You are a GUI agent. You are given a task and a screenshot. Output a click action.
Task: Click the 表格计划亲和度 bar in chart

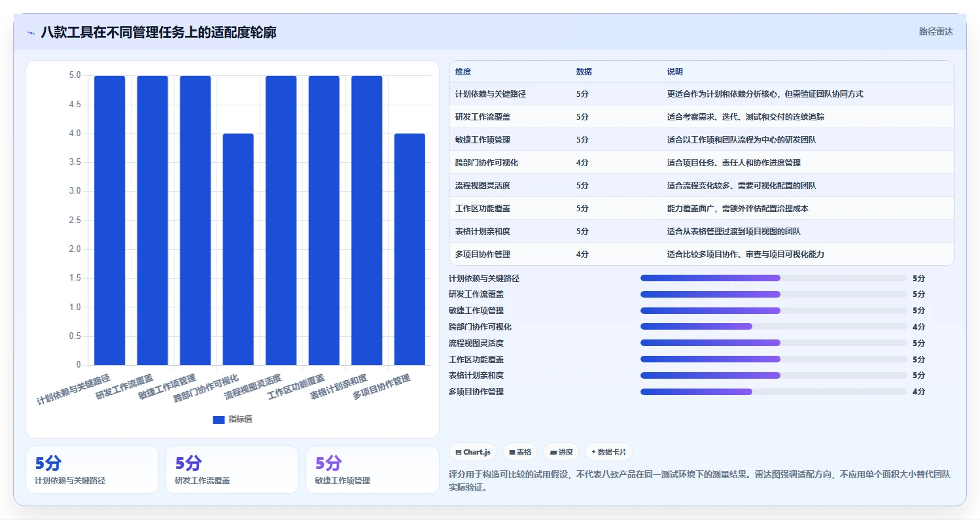[x=367, y=220]
